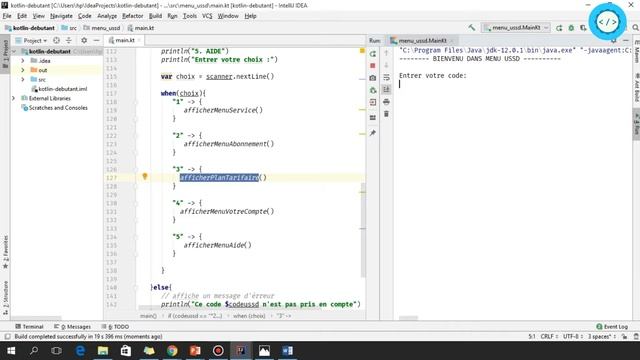
Task: Open PowerPoint from the taskbar
Action: pos(195,351)
